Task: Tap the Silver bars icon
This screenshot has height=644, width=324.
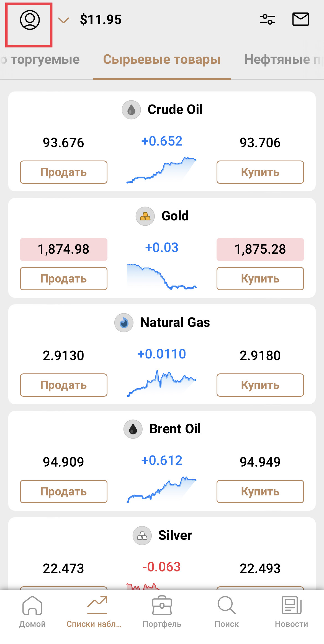Action: click(142, 536)
